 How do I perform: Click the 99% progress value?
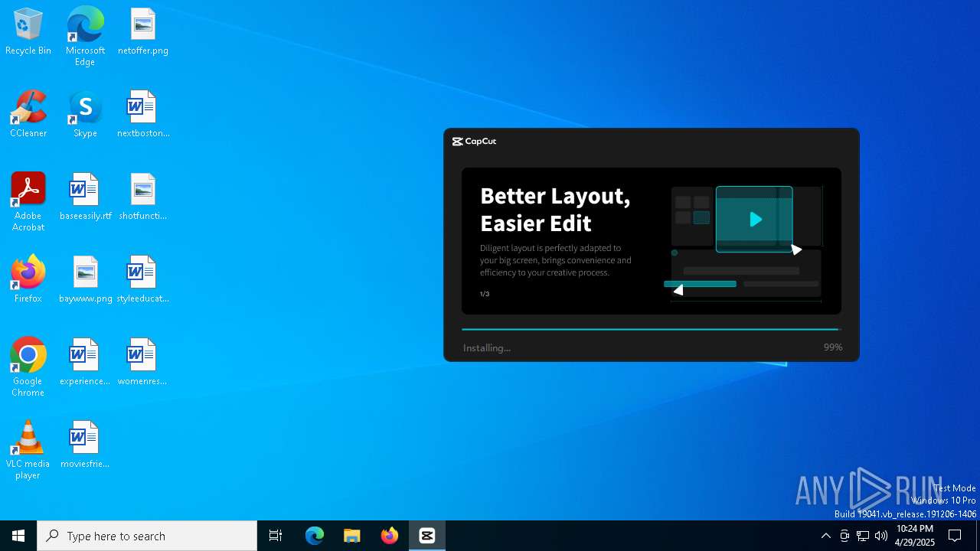(x=833, y=347)
